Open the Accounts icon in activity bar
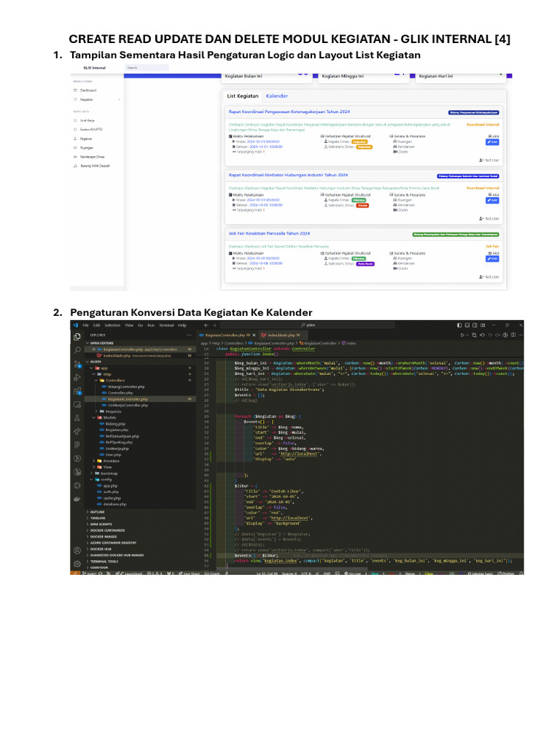This screenshot has width=560, height=747. [x=77, y=549]
